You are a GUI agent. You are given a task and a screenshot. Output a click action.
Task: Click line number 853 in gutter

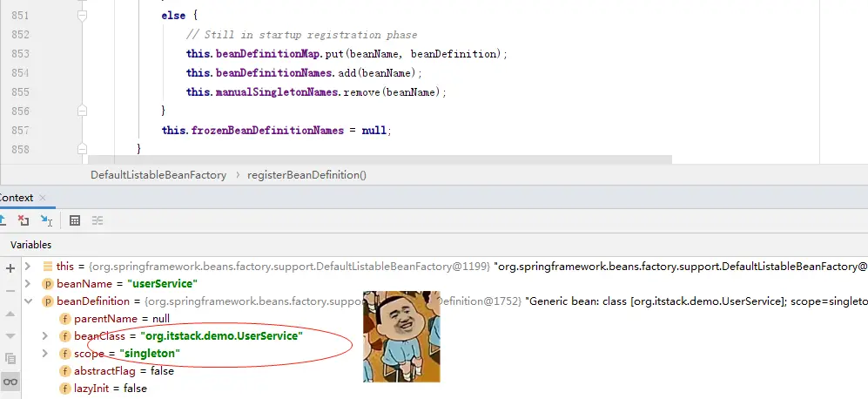(x=20, y=54)
